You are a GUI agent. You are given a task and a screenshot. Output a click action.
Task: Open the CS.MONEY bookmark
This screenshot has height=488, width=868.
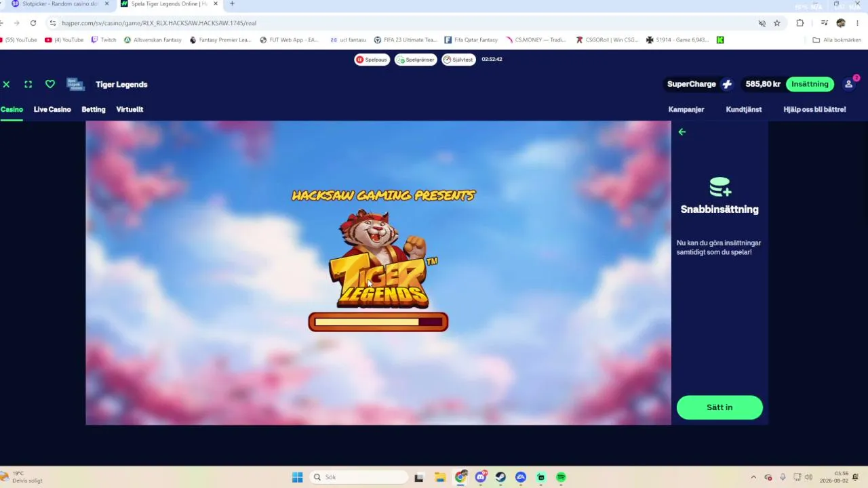click(x=536, y=40)
